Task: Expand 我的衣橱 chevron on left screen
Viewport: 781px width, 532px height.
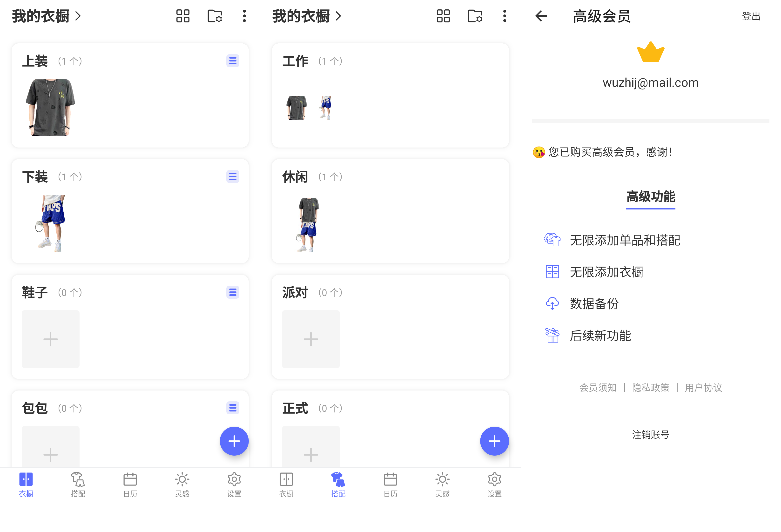Action: coord(78,16)
